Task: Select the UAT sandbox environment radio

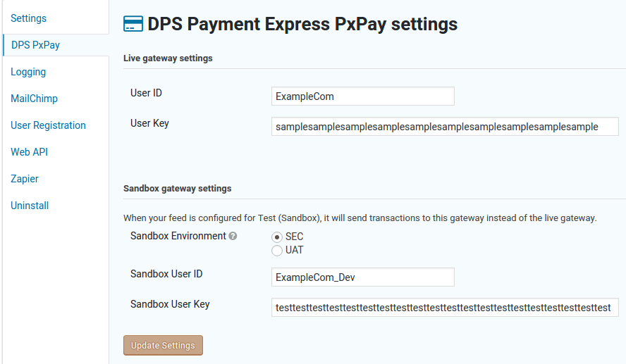Action: tap(277, 251)
